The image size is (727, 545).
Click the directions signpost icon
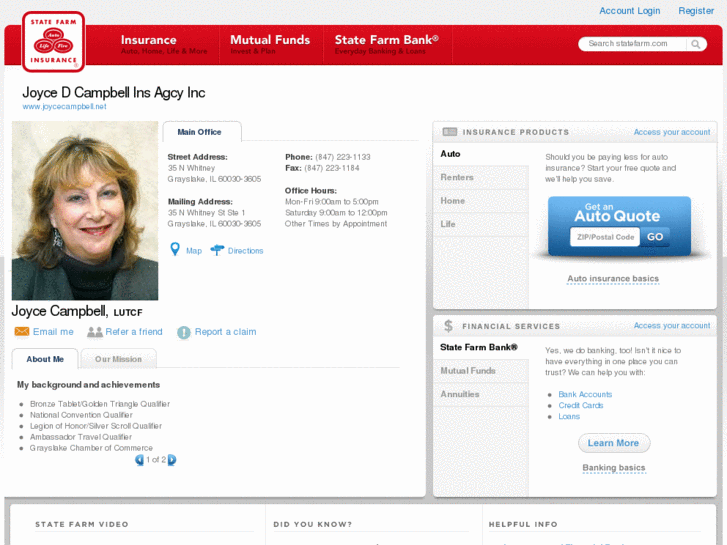[217, 250]
